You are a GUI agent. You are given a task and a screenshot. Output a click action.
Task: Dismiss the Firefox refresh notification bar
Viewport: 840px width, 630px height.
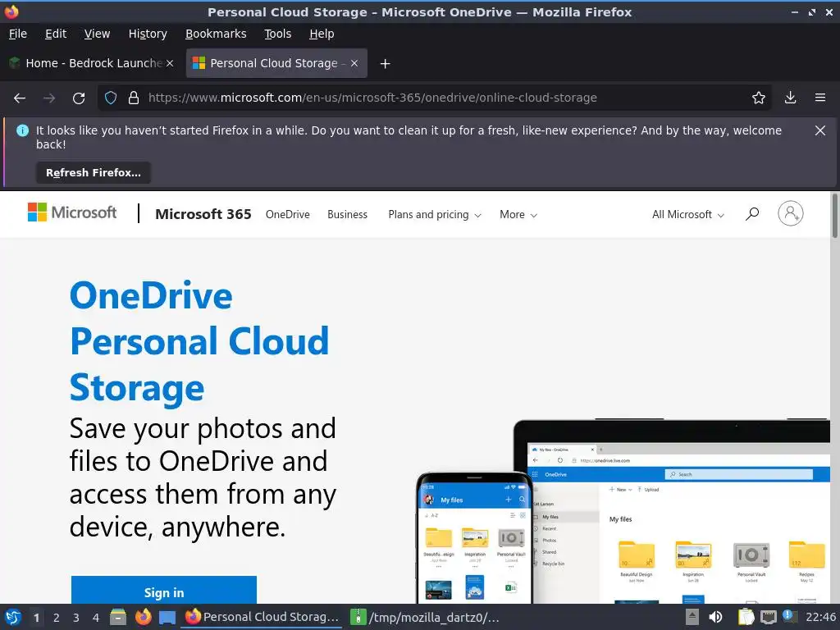click(x=820, y=130)
